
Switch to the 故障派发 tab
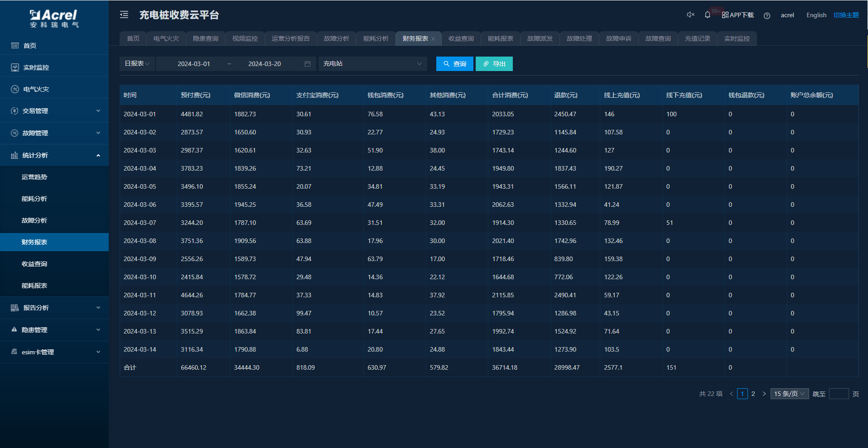tap(540, 39)
